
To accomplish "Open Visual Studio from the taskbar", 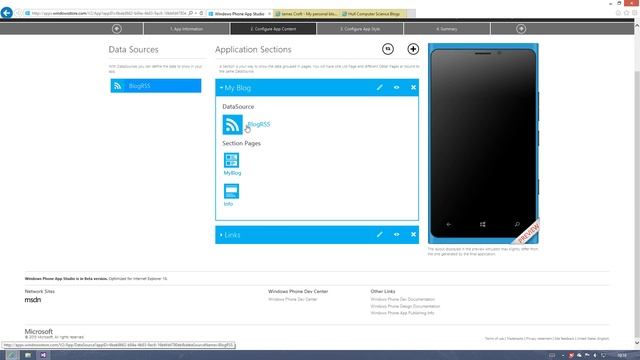I will (43, 355).
